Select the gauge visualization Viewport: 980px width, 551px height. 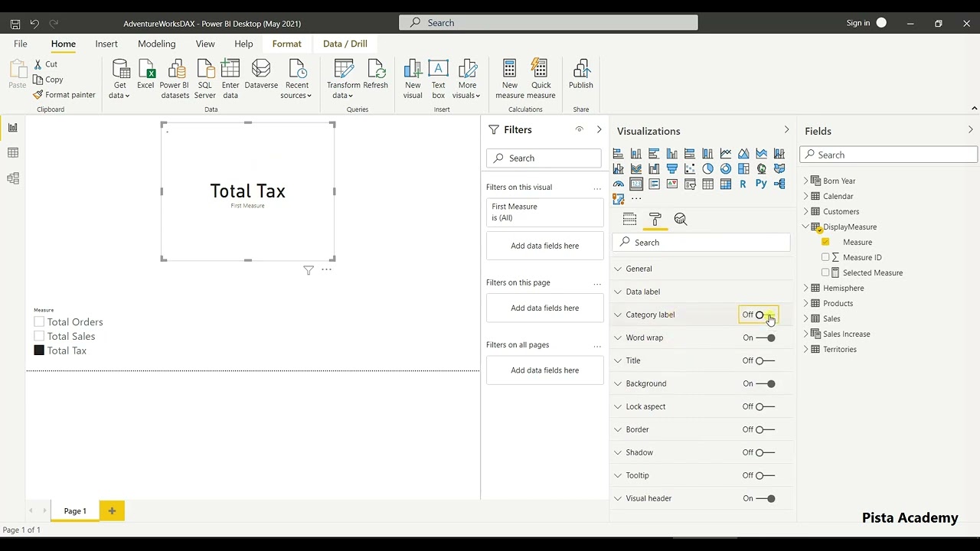(x=618, y=184)
